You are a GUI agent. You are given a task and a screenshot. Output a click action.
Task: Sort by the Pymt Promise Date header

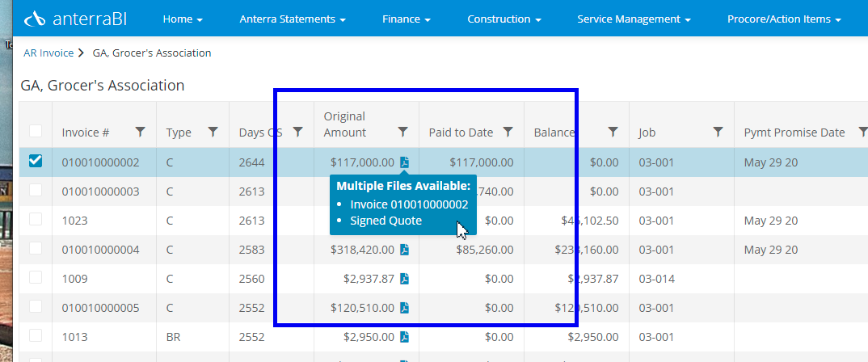tap(794, 133)
